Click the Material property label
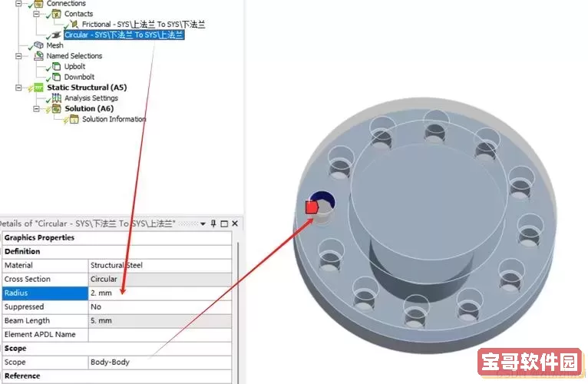588x384 pixels. tap(45, 266)
